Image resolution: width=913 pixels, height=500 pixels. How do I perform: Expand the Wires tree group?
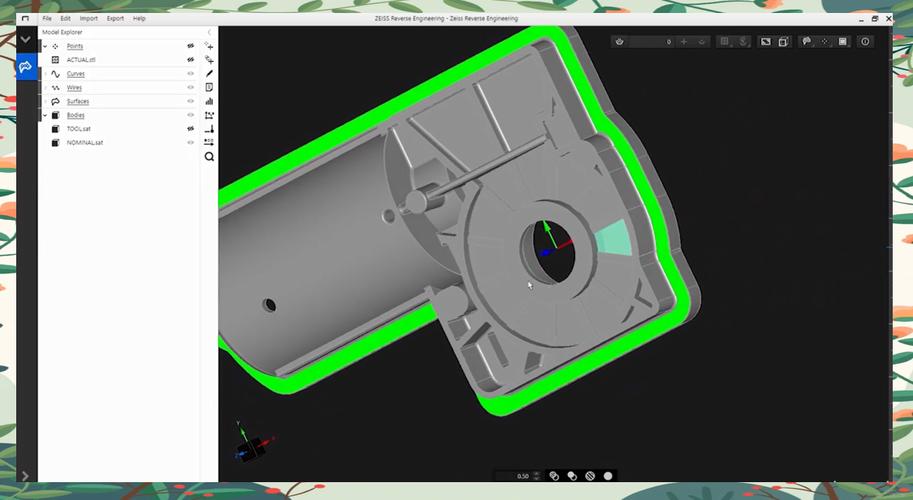click(x=45, y=88)
